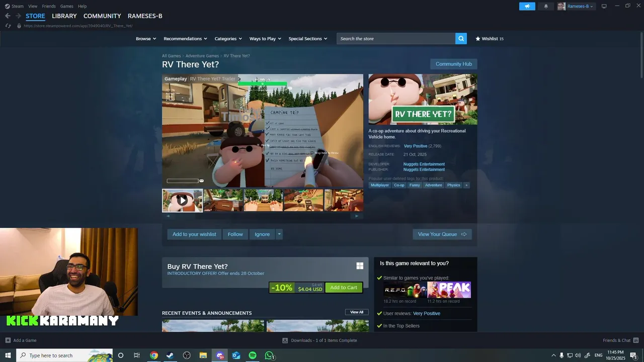
Task: Open Very Positive English reviews link
Action: coord(416,146)
